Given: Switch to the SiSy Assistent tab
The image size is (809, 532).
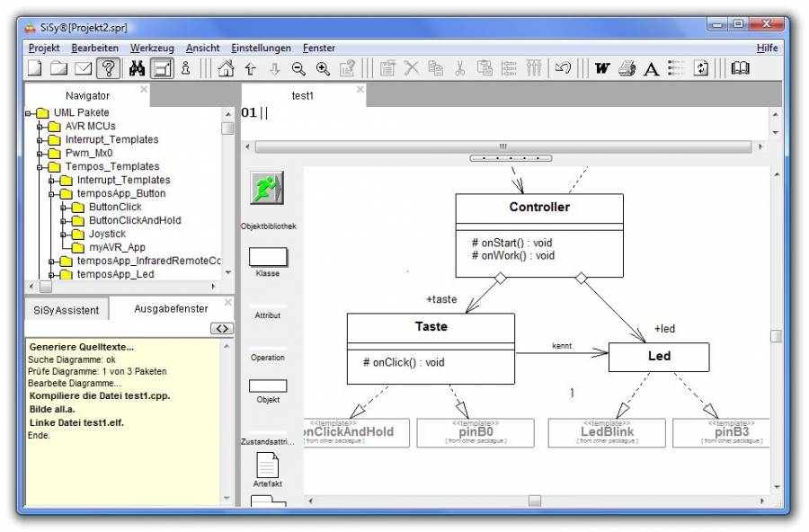Looking at the screenshot, I should [x=67, y=310].
